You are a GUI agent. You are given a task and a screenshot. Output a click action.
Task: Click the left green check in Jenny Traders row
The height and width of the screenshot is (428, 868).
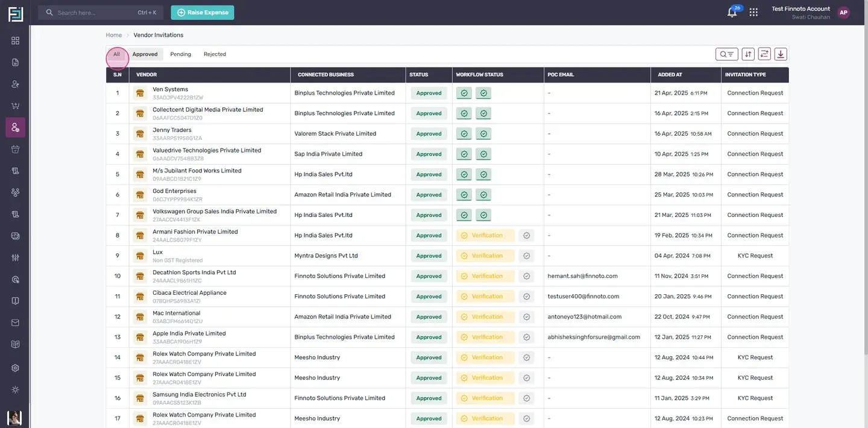(464, 134)
